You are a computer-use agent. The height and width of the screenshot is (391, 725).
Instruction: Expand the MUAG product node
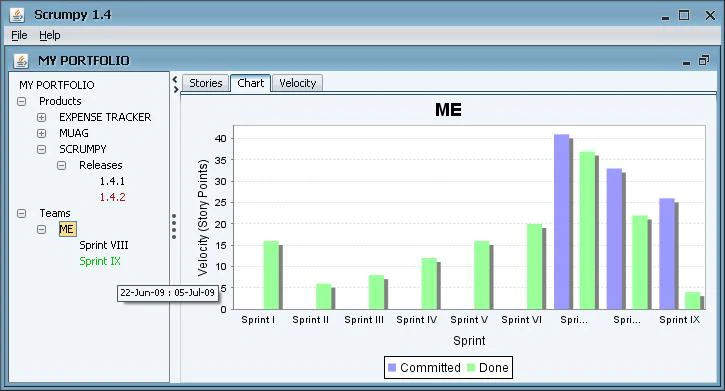click(x=42, y=134)
